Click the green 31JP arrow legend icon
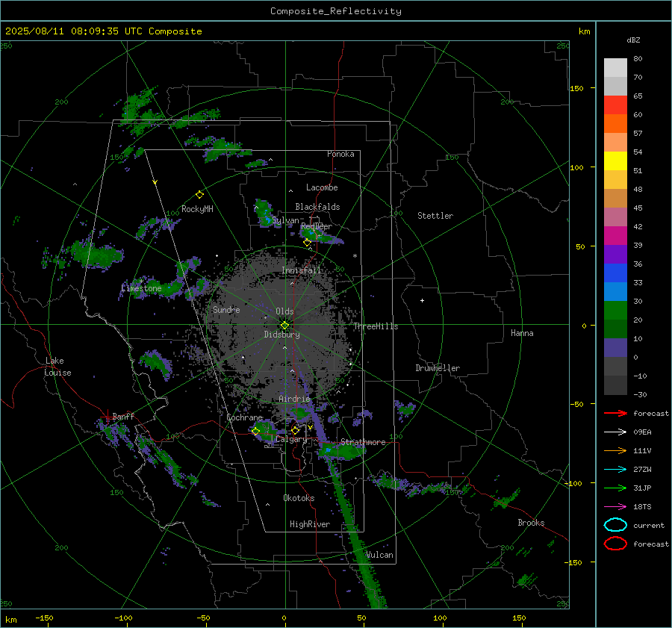The width and height of the screenshot is (672, 628). click(x=615, y=488)
